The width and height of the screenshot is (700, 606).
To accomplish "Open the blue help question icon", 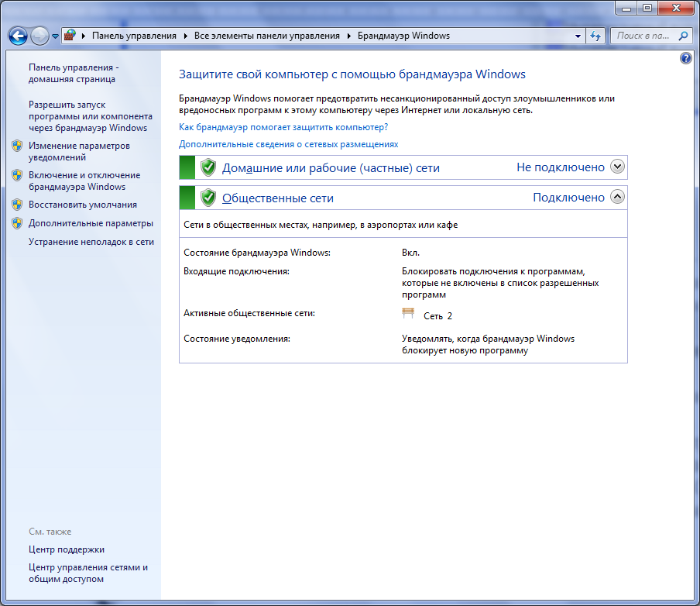I will click(x=686, y=58).
